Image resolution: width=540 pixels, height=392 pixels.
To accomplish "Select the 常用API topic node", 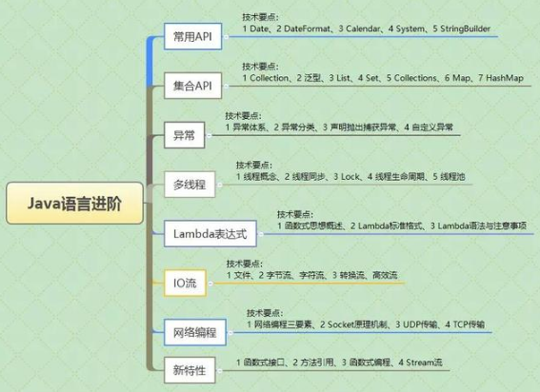I will tap(192, 36).
